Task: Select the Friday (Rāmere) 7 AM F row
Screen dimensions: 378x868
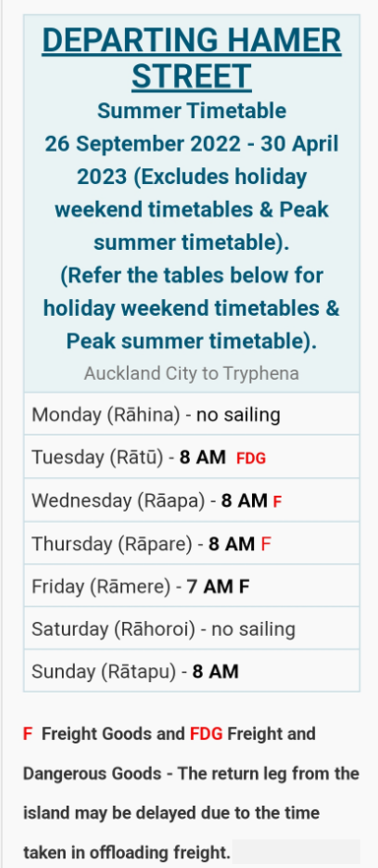Action: 192,586
